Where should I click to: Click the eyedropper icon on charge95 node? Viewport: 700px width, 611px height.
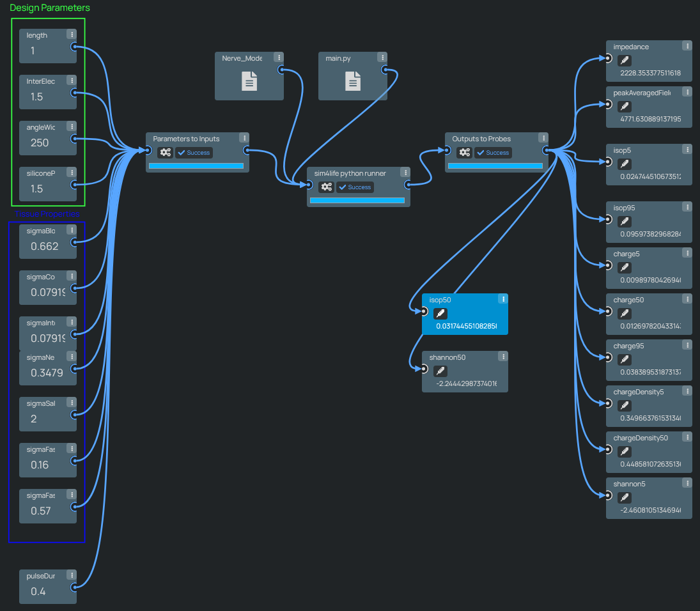point(624,359)
